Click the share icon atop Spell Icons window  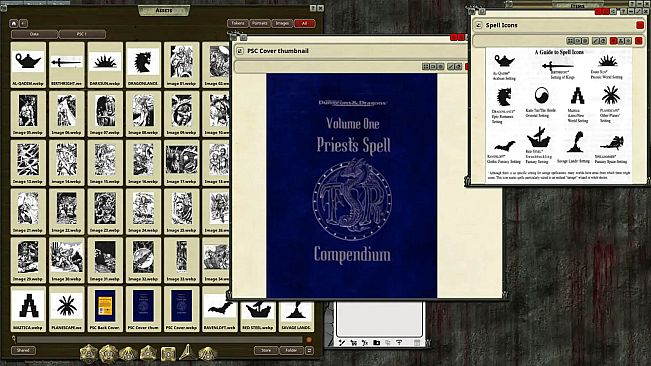(x=613, y=12)
